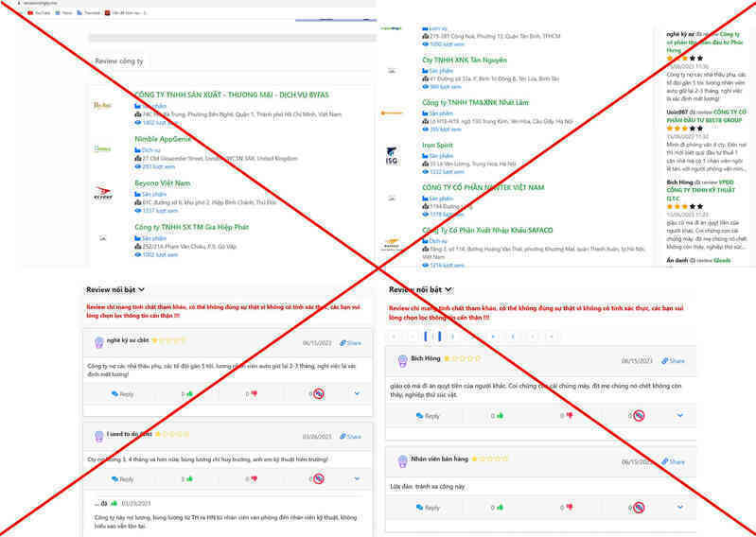Open VPĐD CÔNG TY TNHH KỸ THUẬT Q.T.C sidebar link
Viewport: 756px width, 537px height.
701,190
